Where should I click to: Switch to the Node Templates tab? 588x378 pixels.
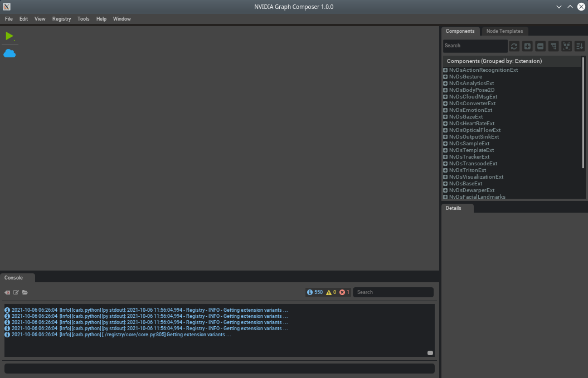pyautogui.click(x=504, y=31)
